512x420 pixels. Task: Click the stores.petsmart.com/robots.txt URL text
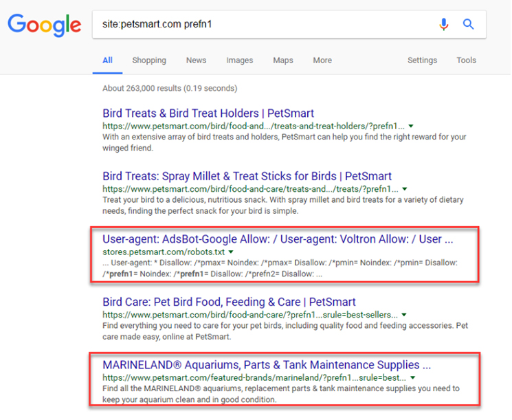[164, 252]
